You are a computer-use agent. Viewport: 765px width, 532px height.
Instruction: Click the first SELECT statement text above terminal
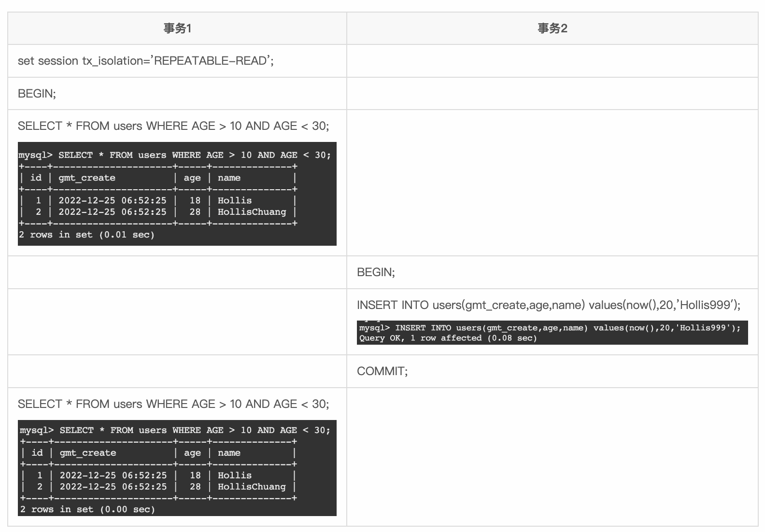173,126
